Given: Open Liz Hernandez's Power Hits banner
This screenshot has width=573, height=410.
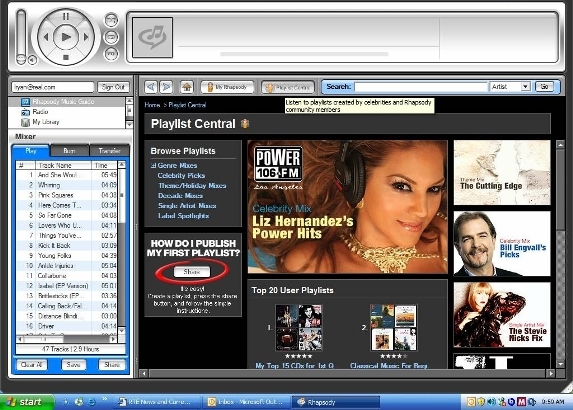Looking at the screenshot, I should (348, 207).
